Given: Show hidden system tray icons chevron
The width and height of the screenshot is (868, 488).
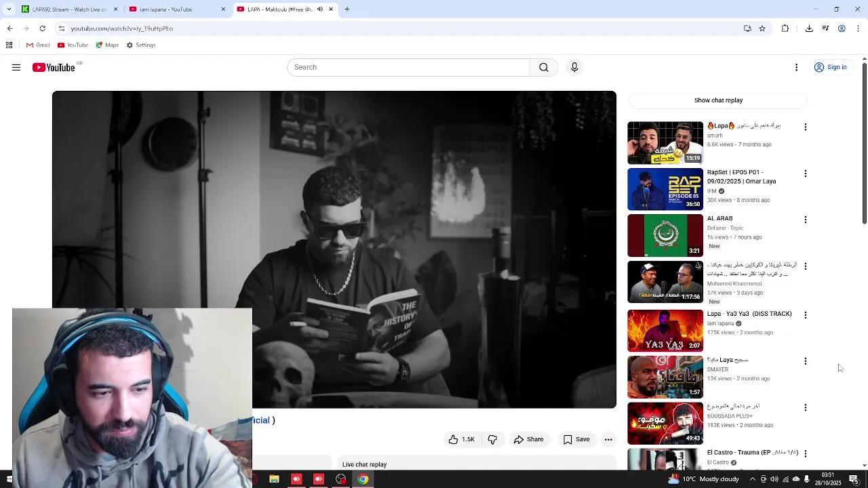Looking at the screenshot, I should coord(752,479).
